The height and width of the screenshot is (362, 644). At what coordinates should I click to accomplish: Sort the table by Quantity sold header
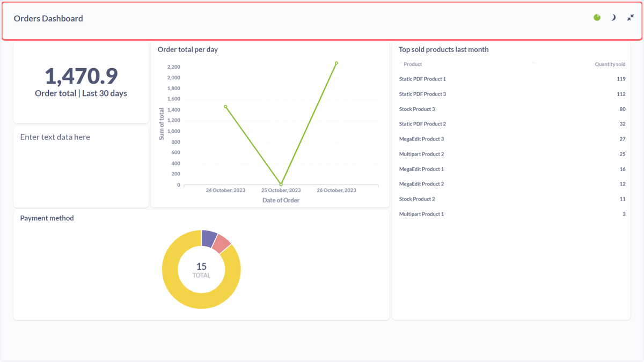pos(610,64)
